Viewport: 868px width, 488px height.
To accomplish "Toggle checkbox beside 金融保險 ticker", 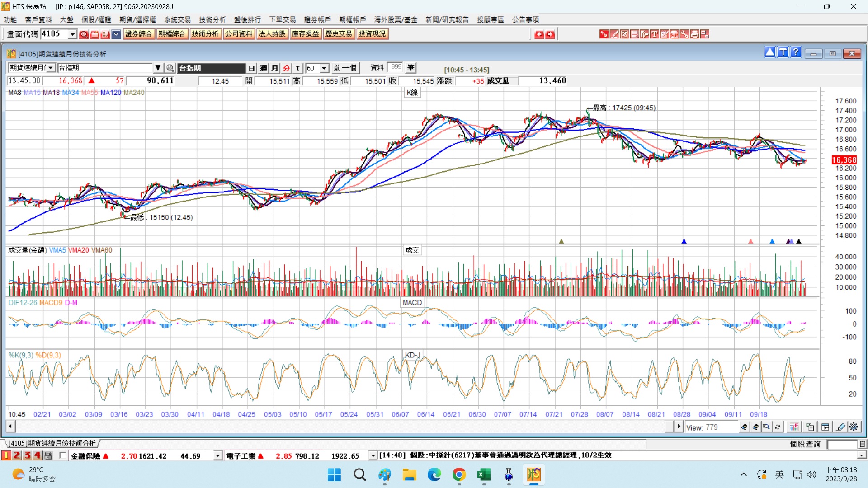I will (62, 455).
